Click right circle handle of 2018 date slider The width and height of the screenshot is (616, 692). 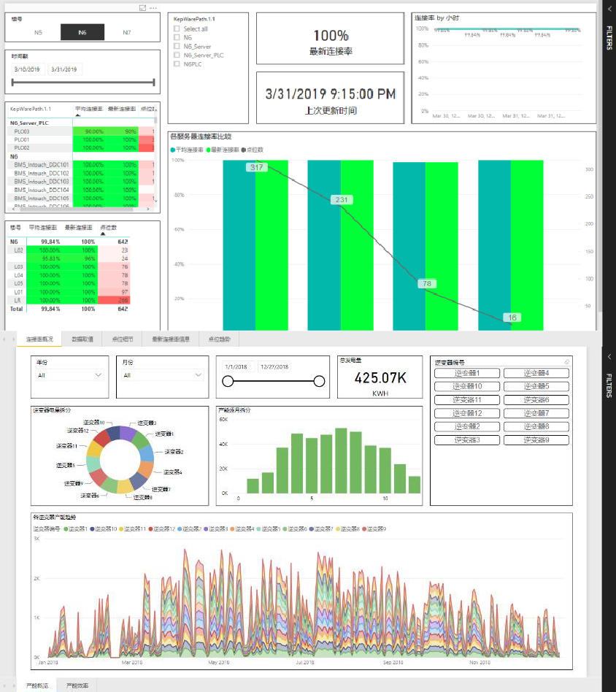(x=319, y=381)
